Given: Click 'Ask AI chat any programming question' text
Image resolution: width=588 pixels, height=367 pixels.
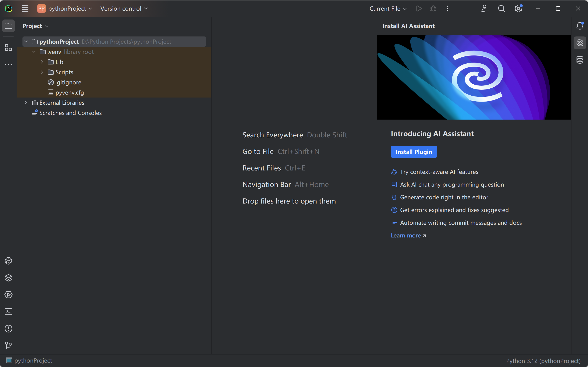Looking at the screenshot, I should click(x=452, y=184).
